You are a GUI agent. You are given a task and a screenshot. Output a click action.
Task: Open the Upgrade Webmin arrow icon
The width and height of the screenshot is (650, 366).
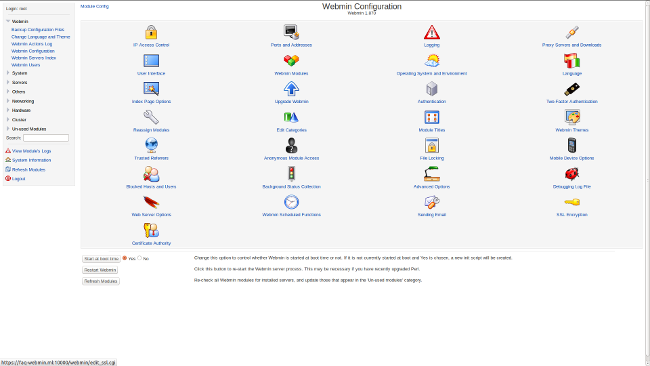click(x=291, y=89)
